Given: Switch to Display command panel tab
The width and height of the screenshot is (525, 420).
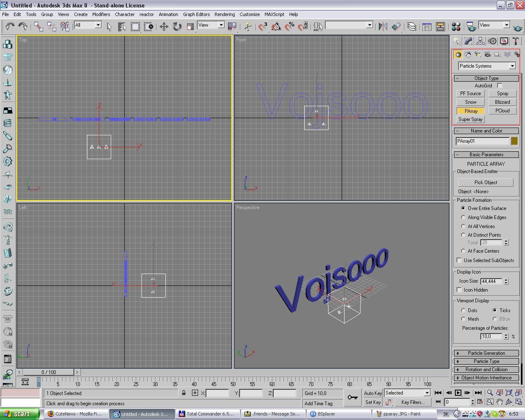Looking at the screenshot, I should (504, 41).
